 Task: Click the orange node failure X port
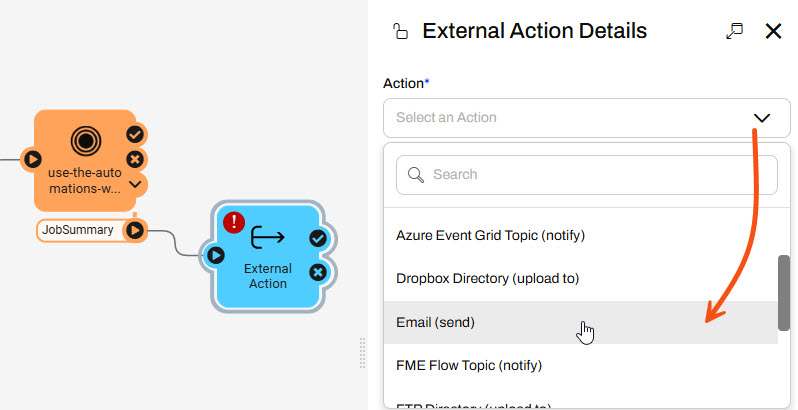pyautogui.click(x=135, y=159)
